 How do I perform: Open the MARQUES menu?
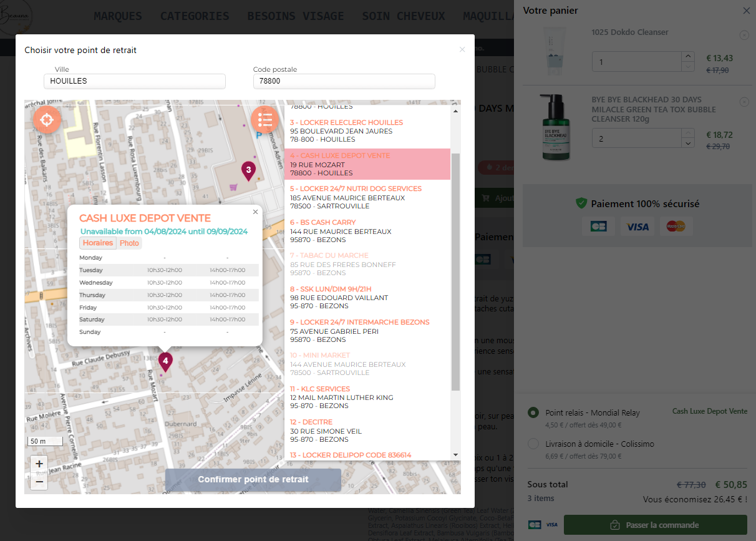tap(118, 16)
